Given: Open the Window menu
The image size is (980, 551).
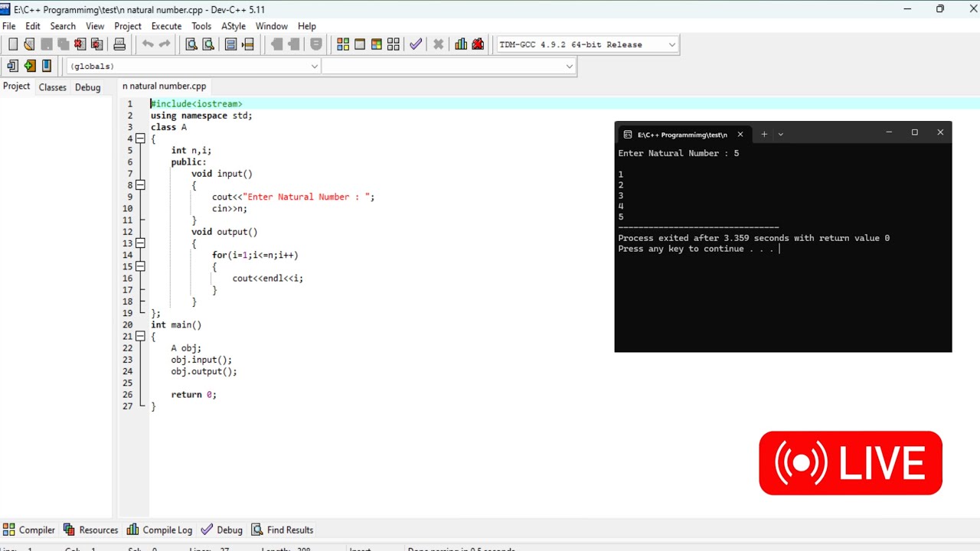Looking at the screenshot, I should click(272, 26).
